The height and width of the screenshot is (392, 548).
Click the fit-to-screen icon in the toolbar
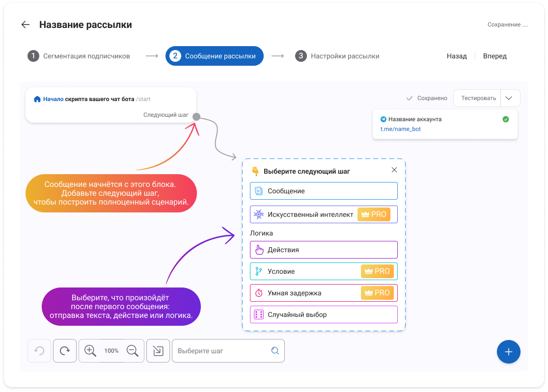tap(158, 351)
